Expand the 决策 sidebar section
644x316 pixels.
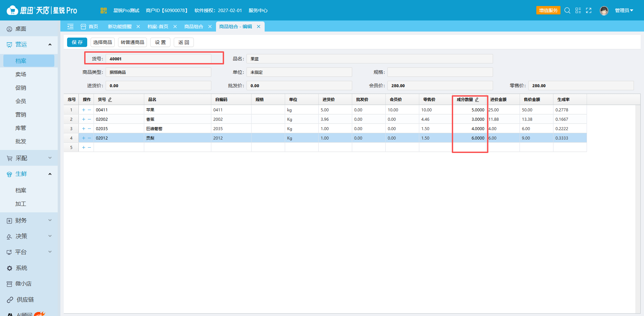pyautogui.click(x=29, y=236)
